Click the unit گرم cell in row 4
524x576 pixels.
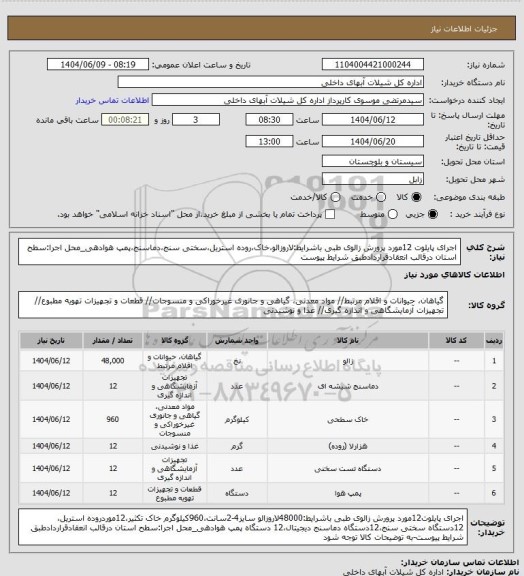point(237,446)
